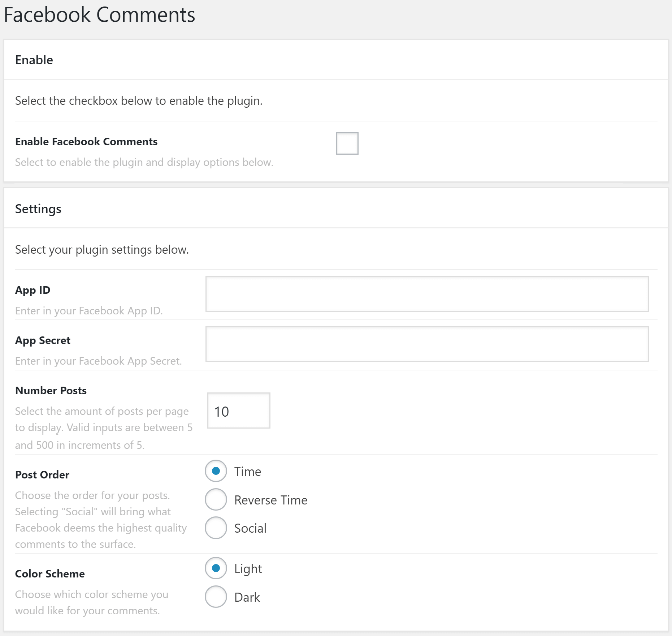This screenshot has width=672, height=636.
Task: Select the Reverse Time post order
Action: click(x=216, y=500)
